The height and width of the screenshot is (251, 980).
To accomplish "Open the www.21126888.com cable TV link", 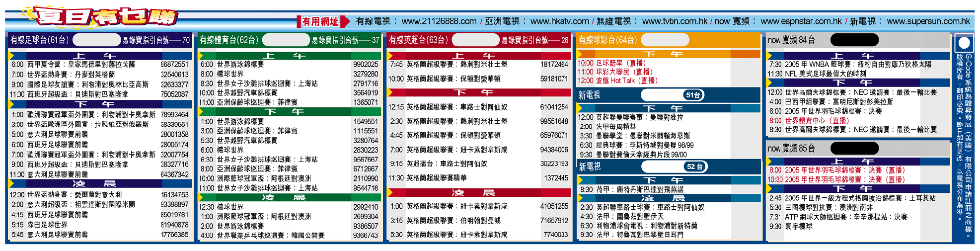I will (x=439, y=21).
